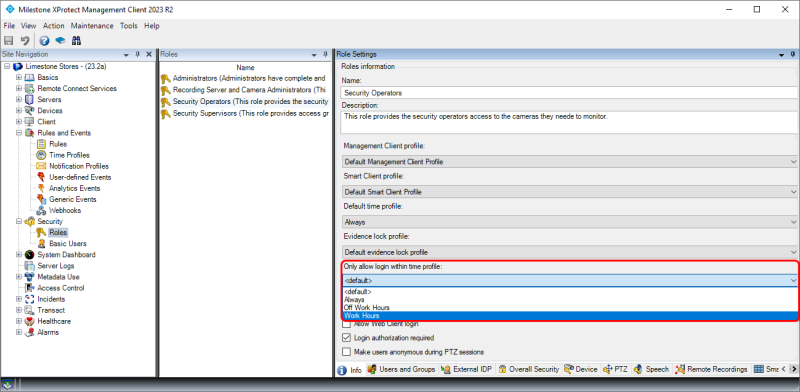
Task: Click the Administrators role keys icon
Action: point(165,79)
